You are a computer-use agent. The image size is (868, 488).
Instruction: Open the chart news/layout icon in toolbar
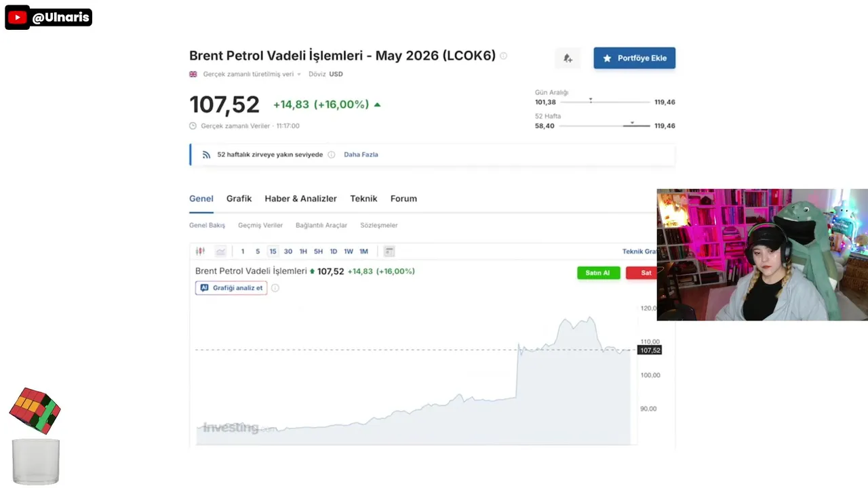pos(389,251)
